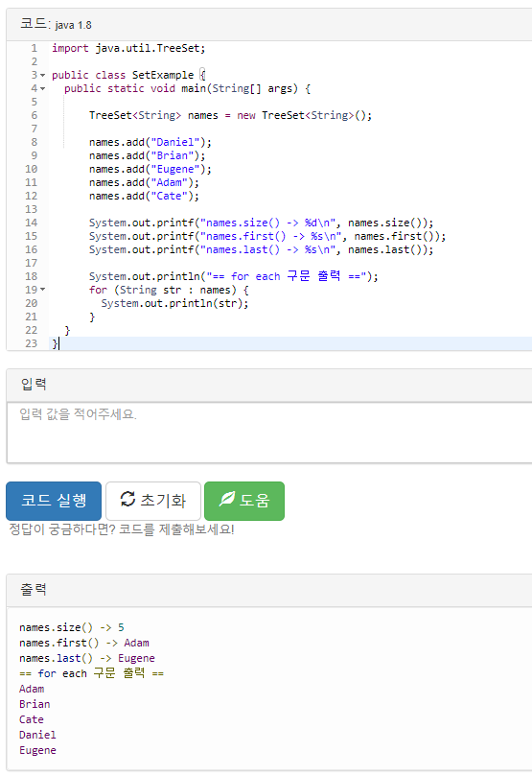Screen dimensions: 532x775
Task: Click output name Daniel
Action: [x=37, y=735]
